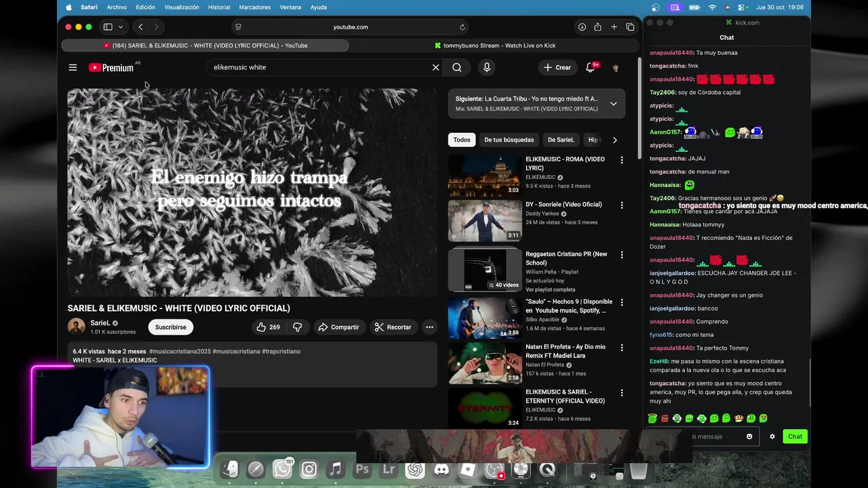Screen dimensions: 868x488
Task: Dislike the video with thumbs down
Action: pos(297,327)
